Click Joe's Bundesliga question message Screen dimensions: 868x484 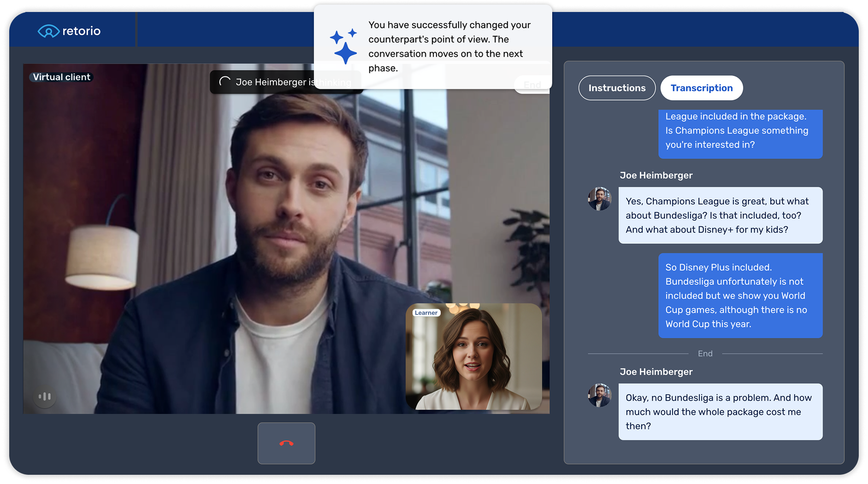[x=720, y=215]
